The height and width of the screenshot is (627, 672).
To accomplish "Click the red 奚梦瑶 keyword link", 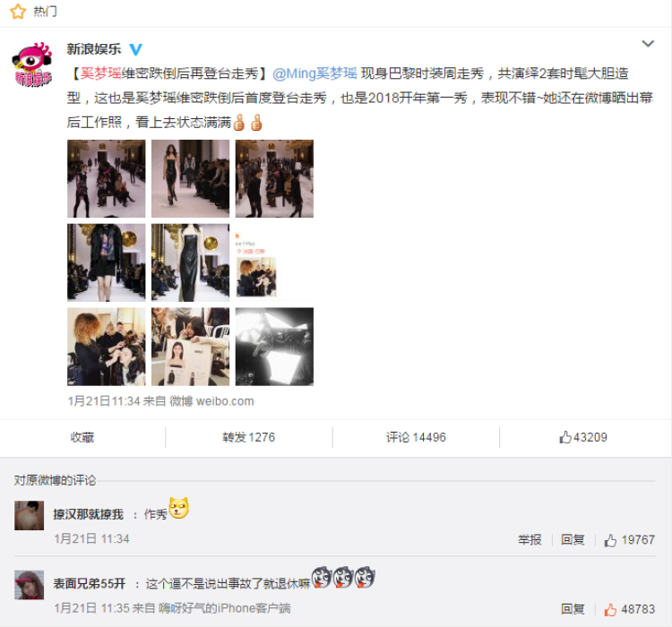I will pyautogui.click(x=101, y=73).
